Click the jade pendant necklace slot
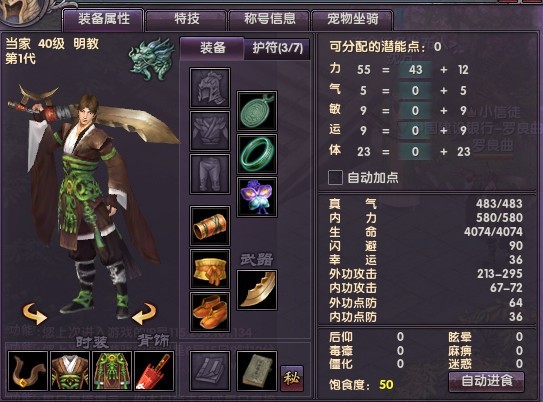Image resolution: width=543 pixels, height=402 pixels. click(x=257, y=111)
